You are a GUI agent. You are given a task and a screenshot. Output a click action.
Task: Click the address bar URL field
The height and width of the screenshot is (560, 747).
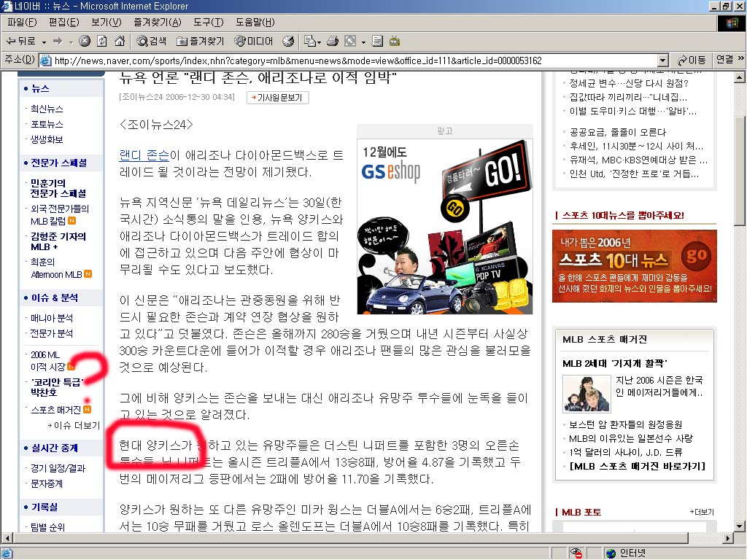(355, 61)
